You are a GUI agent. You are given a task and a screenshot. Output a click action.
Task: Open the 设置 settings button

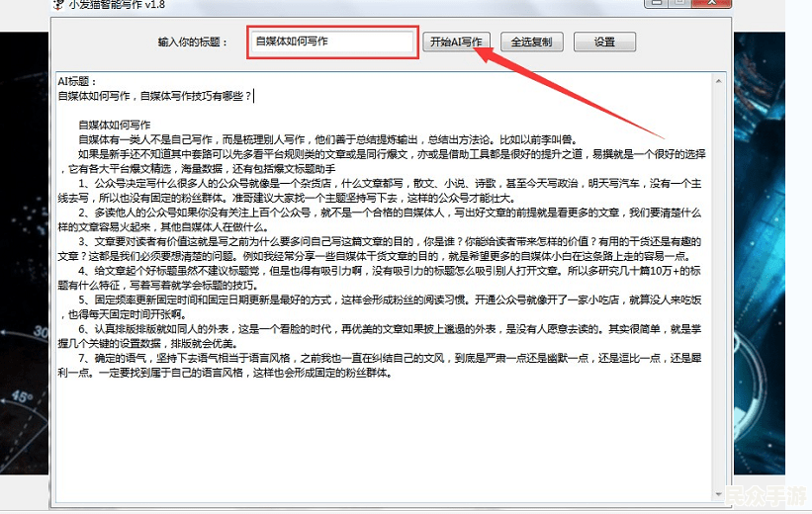point(604,42)
